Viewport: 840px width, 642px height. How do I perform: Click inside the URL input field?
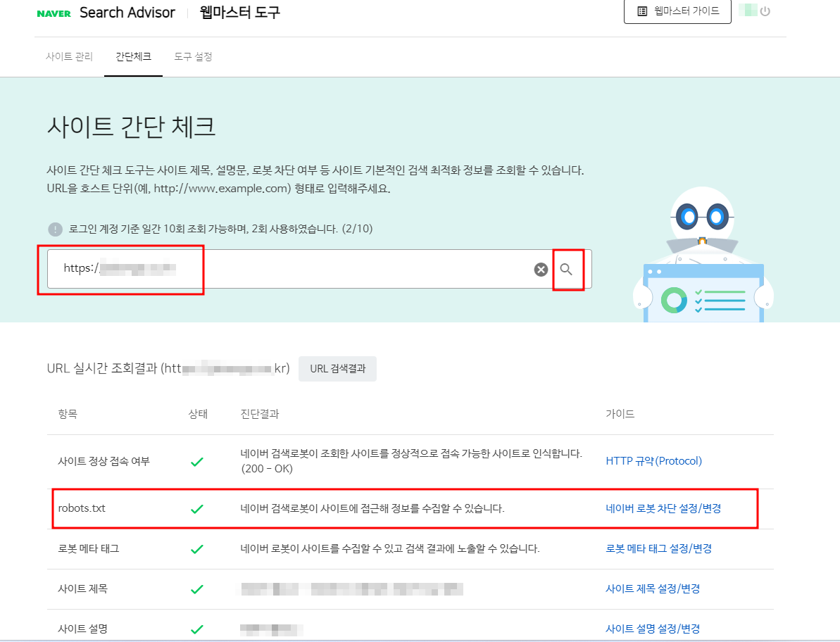tap(282, 269)
